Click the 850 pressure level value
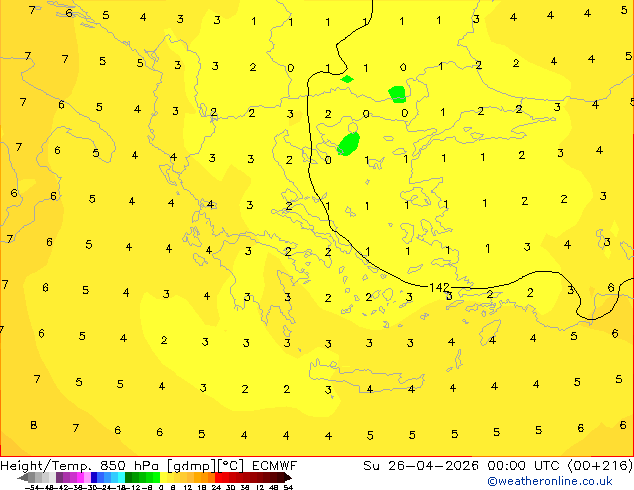This screenshot has height=490, width=634. 113,465
